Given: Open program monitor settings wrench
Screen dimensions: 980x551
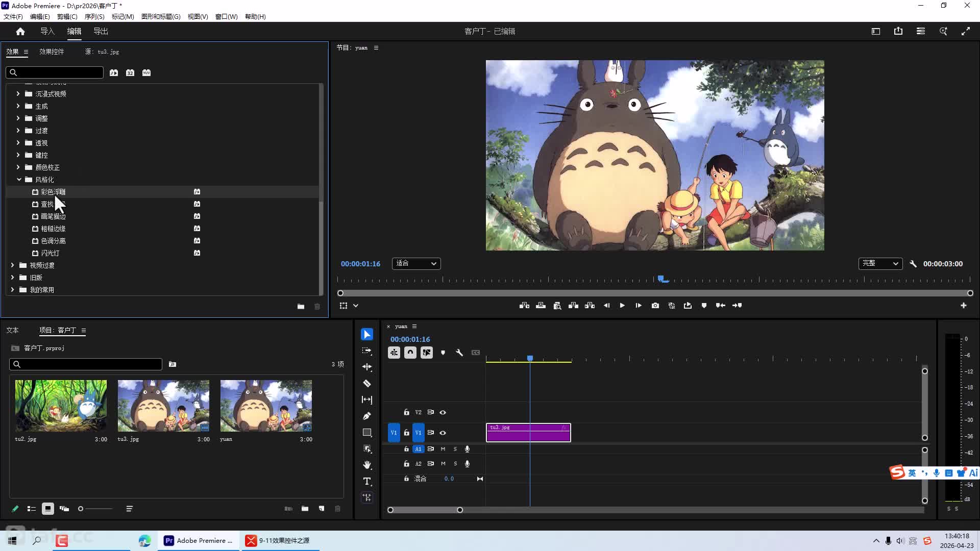Looking at the screenshot, I should tap(913, 264).
